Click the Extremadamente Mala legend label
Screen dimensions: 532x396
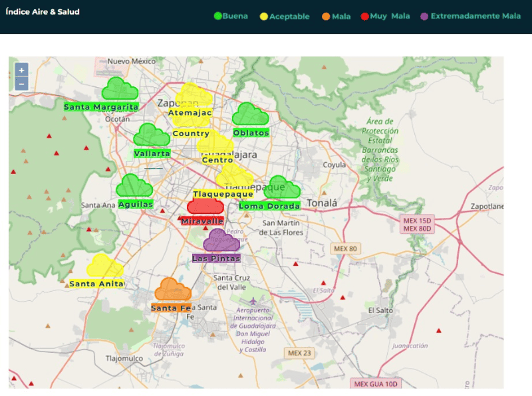475,16
